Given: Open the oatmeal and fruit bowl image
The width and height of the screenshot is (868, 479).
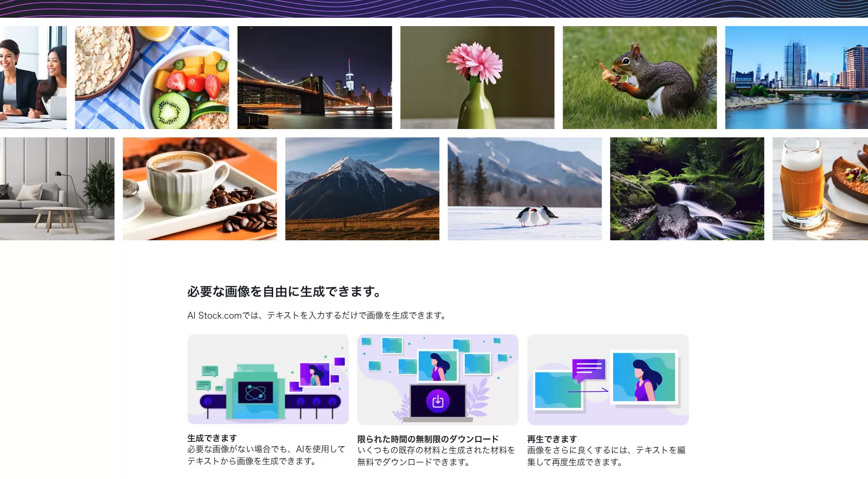Looking at the screenshot, I should tap(152, 77).
